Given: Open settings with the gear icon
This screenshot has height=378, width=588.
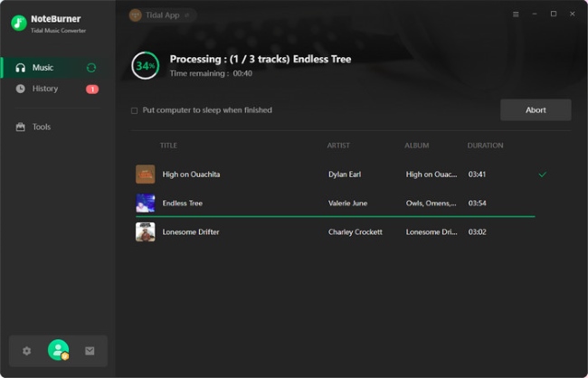Looking at the screenshot, I should coord(26,351).
